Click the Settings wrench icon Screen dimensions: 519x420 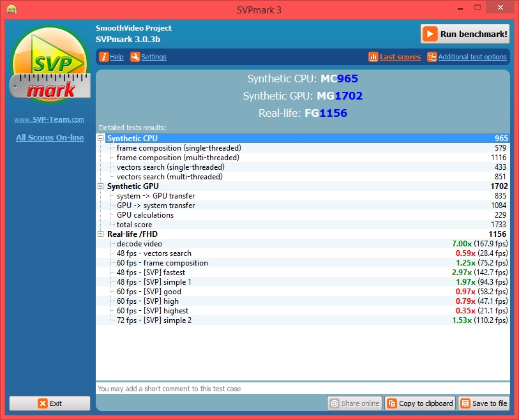click(x=135, y=57)
